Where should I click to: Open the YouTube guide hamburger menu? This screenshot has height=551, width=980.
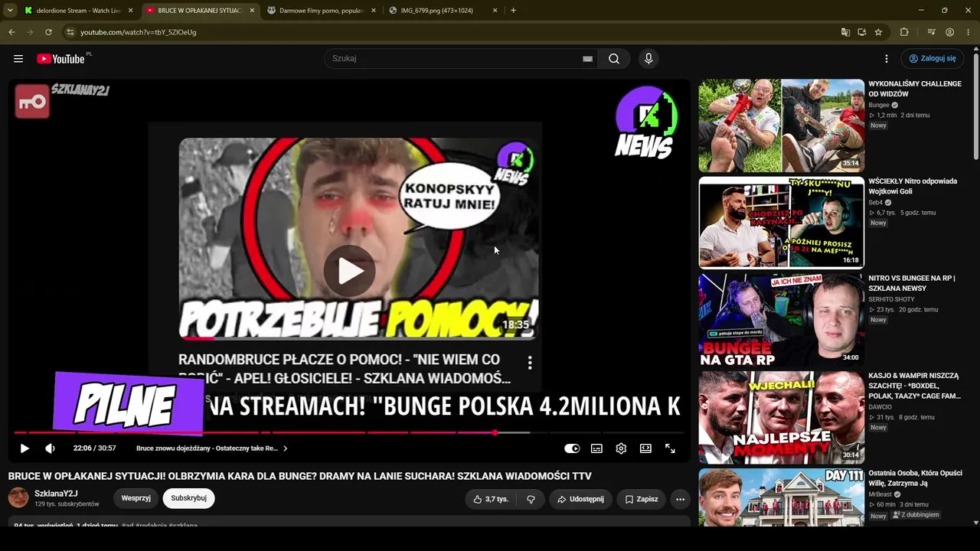pos(18,59)
